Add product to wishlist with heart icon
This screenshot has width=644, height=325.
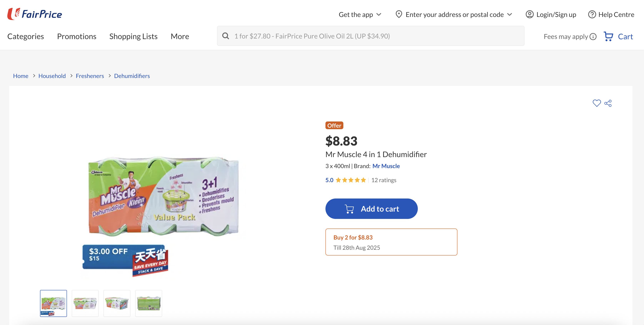596,103
